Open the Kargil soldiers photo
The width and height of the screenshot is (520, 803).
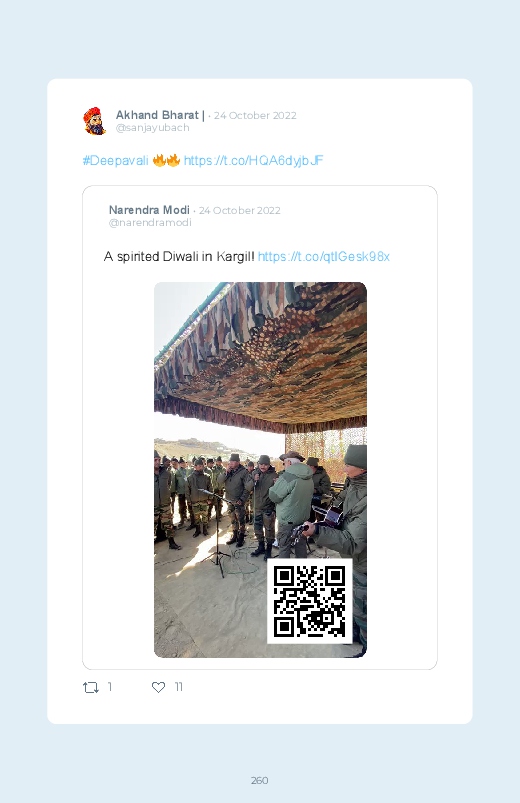click(260, 470)
